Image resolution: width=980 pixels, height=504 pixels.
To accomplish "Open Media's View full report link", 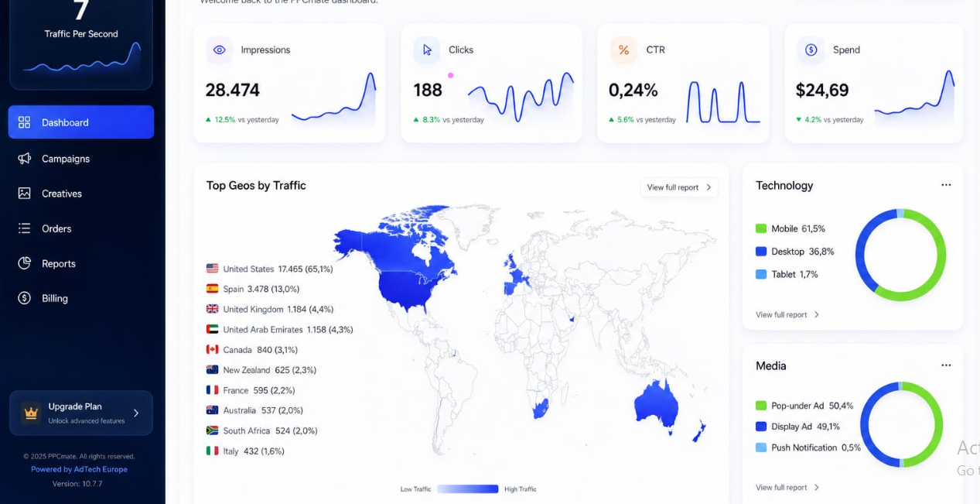I will [787, 488].
